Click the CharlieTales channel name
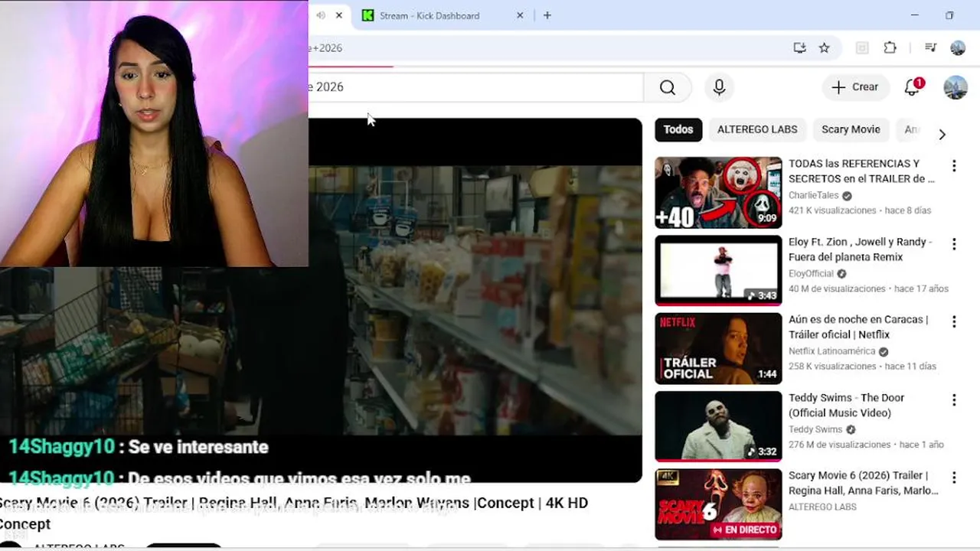Screen dimensions: 980x551 point(814,195)
